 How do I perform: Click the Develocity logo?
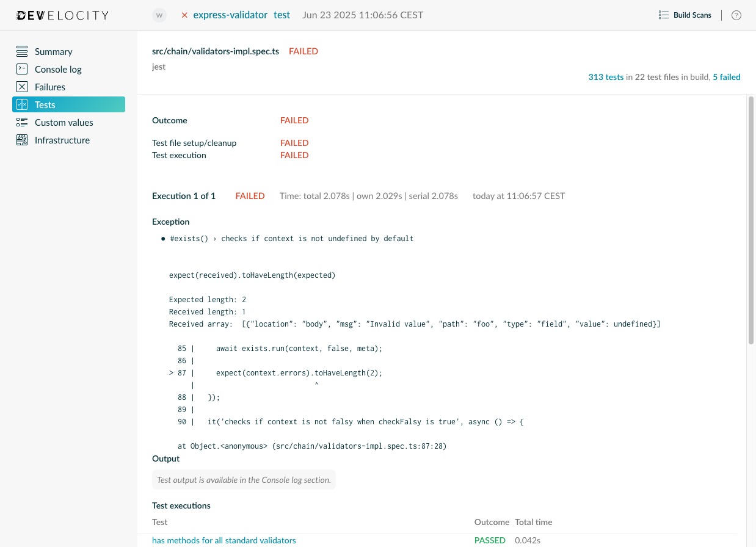click(x=61, y=15)
